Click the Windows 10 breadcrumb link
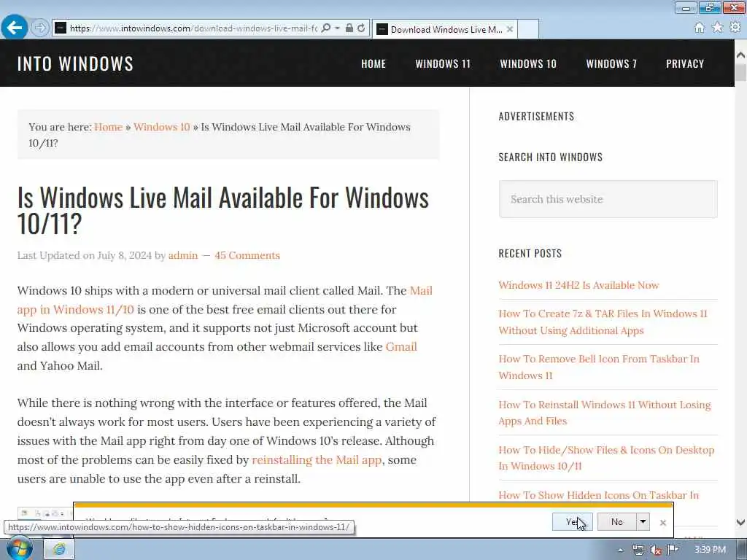 [161, 127]
